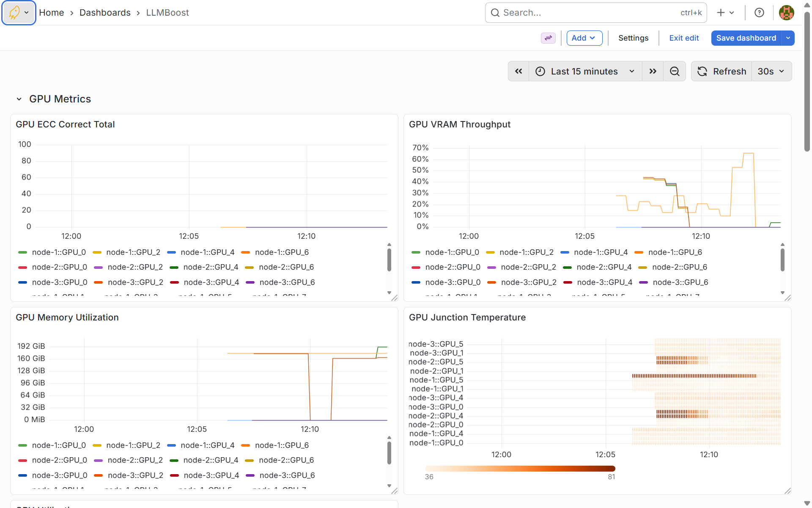Screen dimensions: 812x508
Task: Collapse the GPU Metrics section
Action: click(19, 99)
